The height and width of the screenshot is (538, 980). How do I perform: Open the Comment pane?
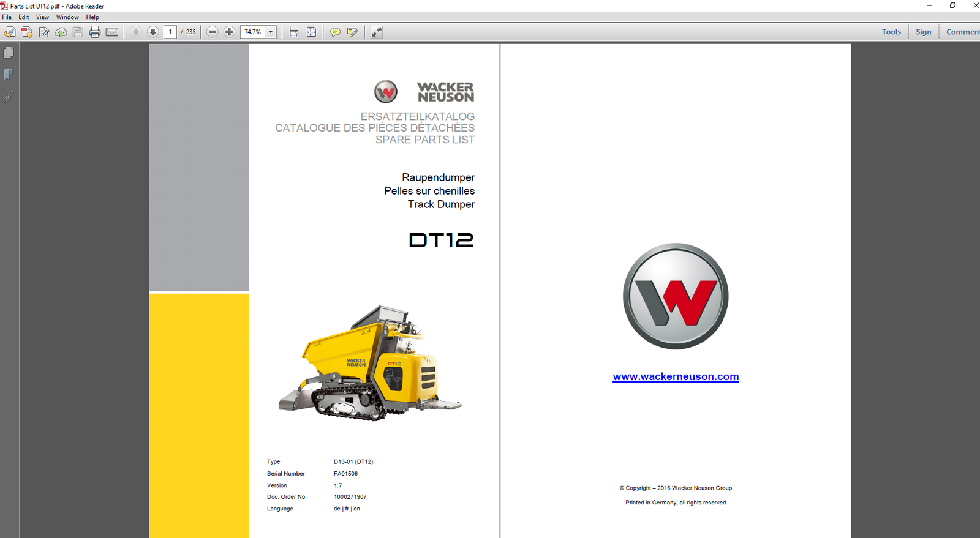tap(962, 32)
